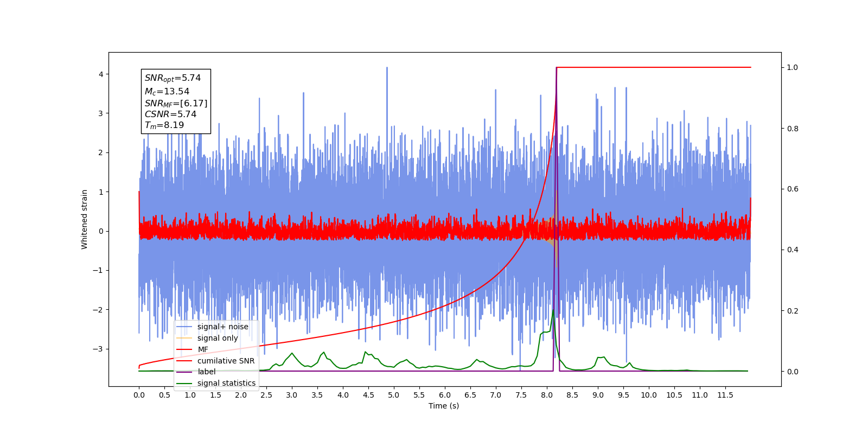This screenshot has width=868, height=434.
Task: Click the left y-axis tick label 4
Action: coord(101,74)
